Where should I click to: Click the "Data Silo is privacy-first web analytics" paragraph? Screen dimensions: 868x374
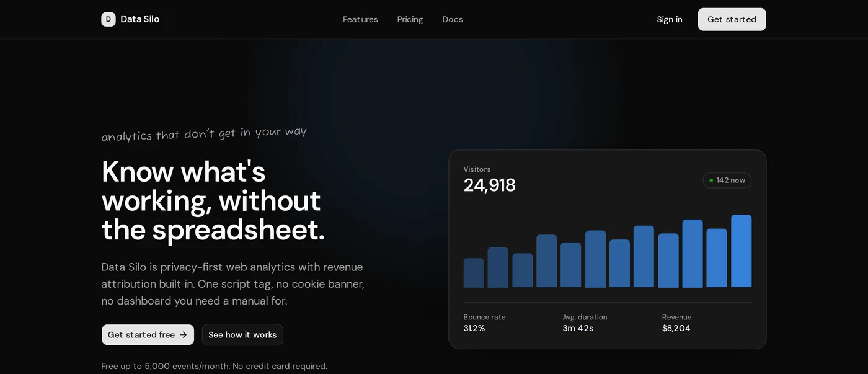click(233, 283)
